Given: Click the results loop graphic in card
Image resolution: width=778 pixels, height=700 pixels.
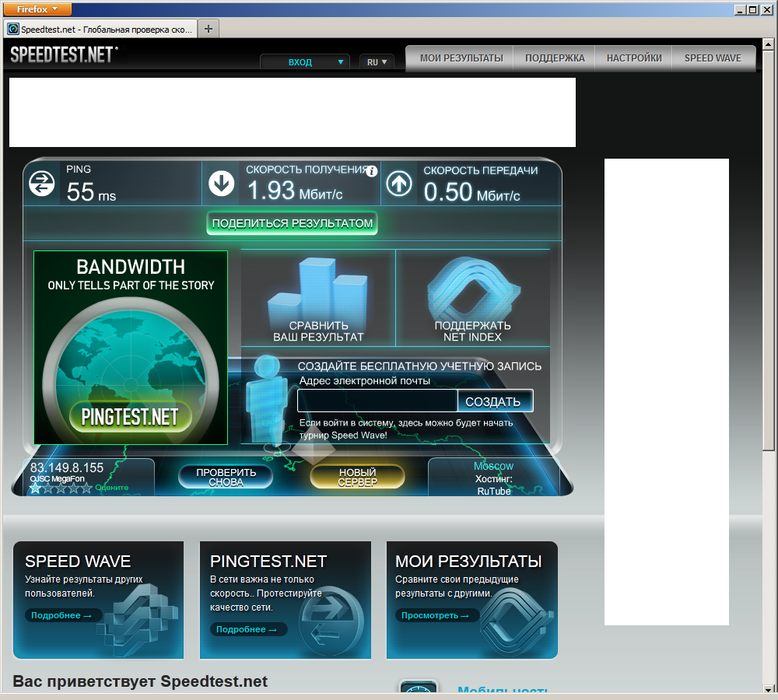Looking at the screenshot, I should click(x=516, y=621).
